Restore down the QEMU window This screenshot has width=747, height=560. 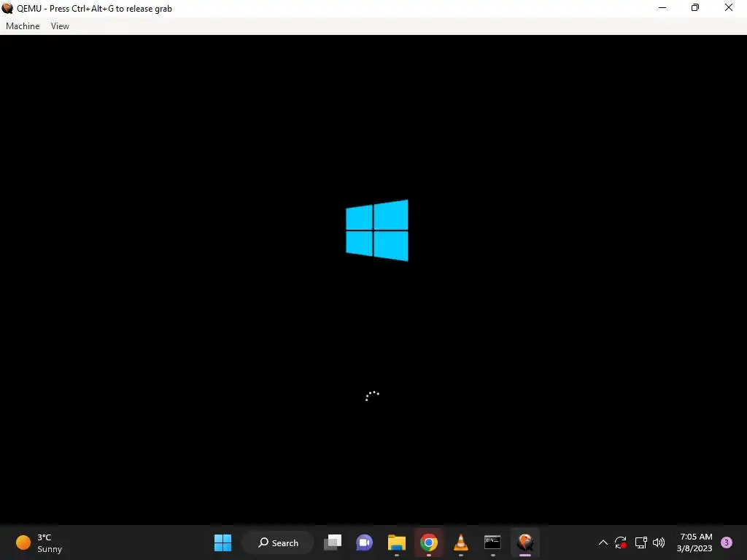[695, 8]
